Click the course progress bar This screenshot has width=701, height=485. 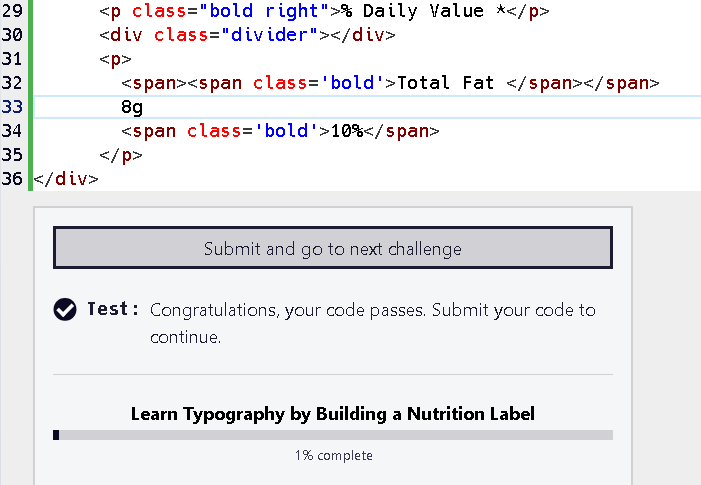[332, 435]
